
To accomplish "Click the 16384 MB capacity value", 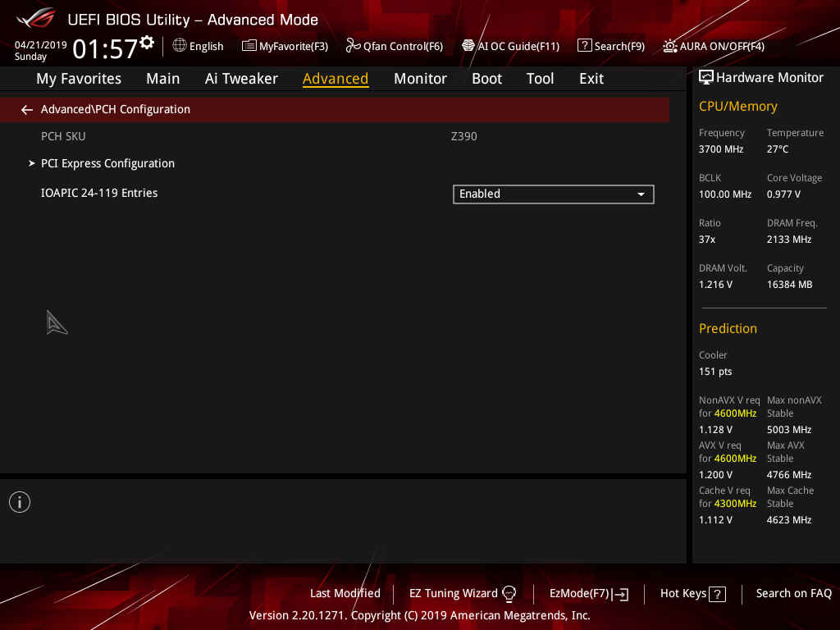I will [x=789, y=285].
